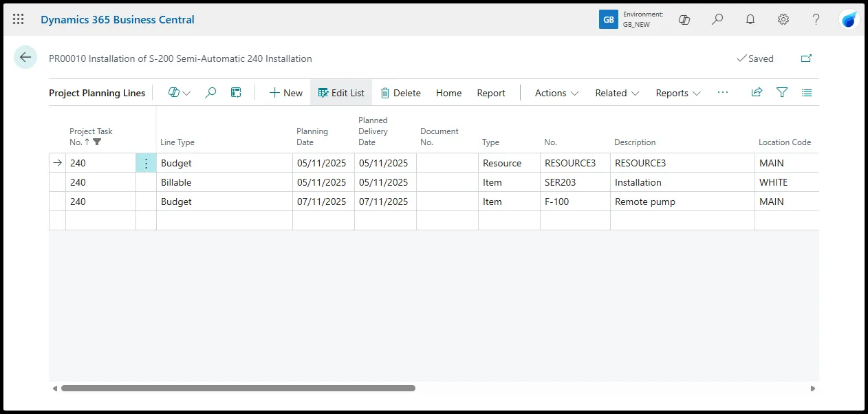This screenshot has height=414, width=868.
Task: Click the Location Code column header
Action: click(x=785, y=142)
